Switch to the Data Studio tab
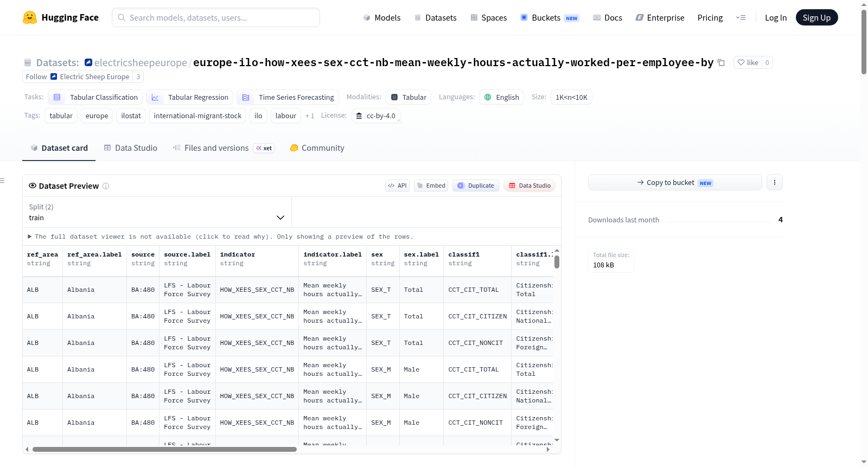 point(131,148)
